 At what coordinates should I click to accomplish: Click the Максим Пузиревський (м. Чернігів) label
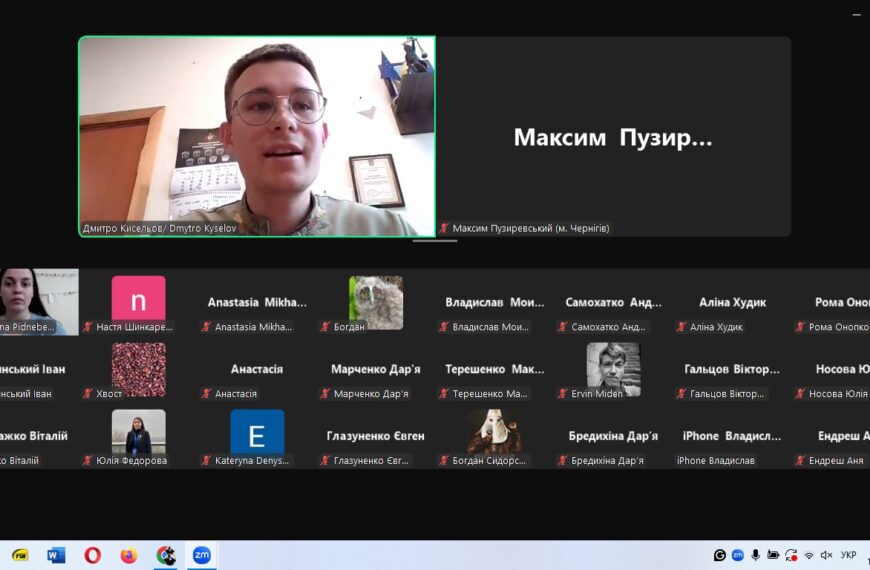[530, 228]
